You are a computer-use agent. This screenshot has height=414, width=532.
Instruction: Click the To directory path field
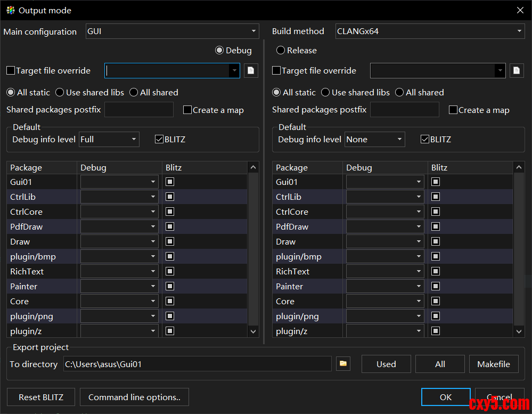tap(197, 364)
